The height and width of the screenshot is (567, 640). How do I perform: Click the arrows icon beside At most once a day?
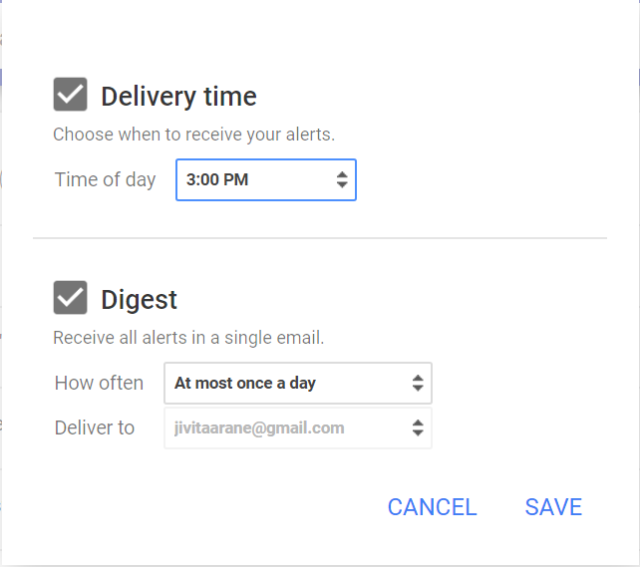click(418, 383)
